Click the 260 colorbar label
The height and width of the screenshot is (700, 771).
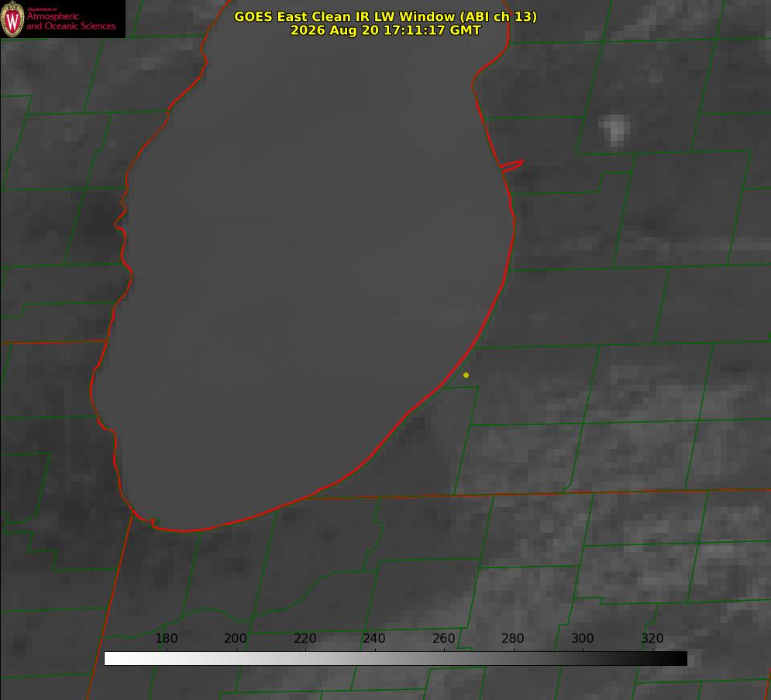point(443,638)
